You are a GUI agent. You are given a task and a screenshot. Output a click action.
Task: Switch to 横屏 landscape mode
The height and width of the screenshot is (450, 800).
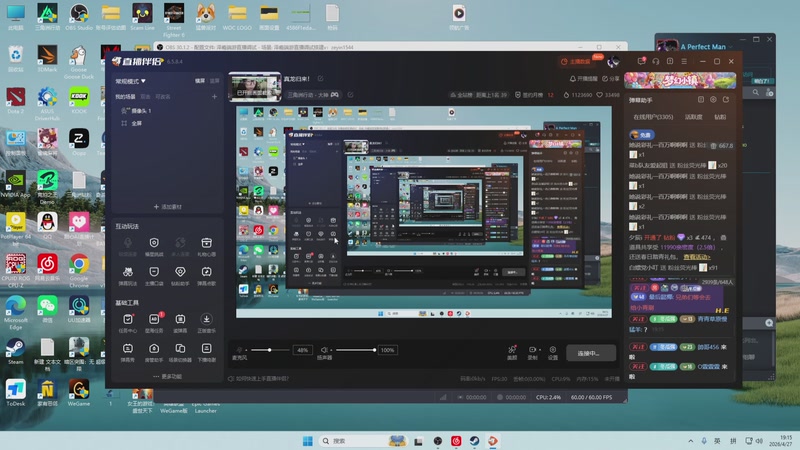point(199,81)
